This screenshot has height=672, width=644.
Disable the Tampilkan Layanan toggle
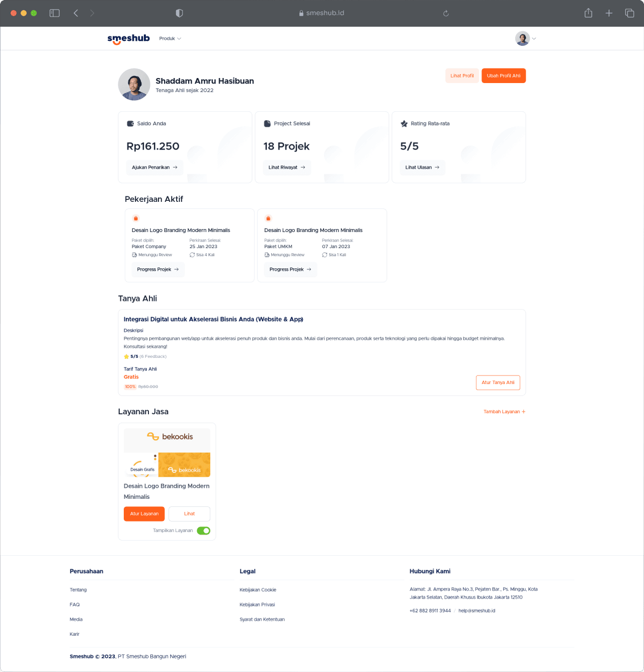pos(204,531)
